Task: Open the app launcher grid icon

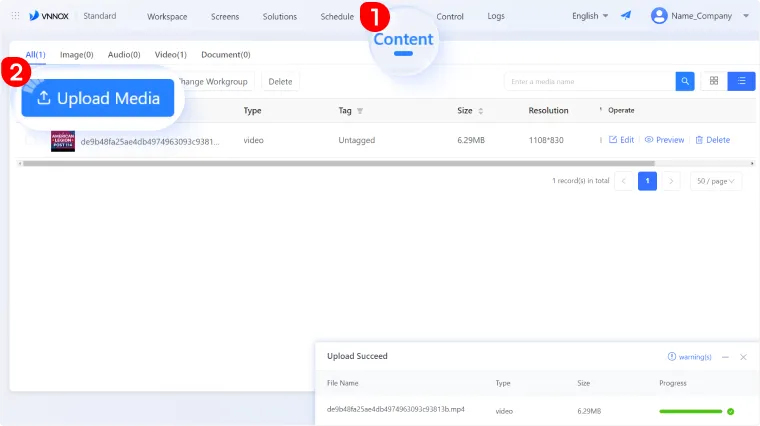Action: point(15,16)
